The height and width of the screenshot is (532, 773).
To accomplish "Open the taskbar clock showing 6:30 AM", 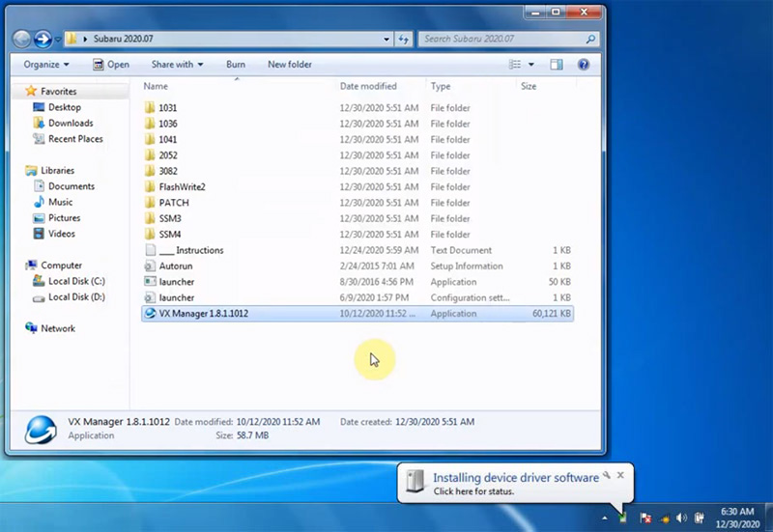I will pyautogui.click(x=737, y=518).
